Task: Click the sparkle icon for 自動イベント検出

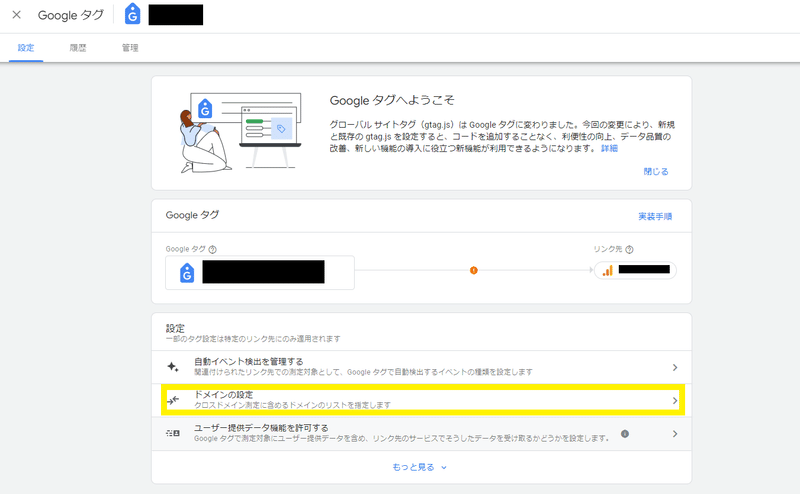Action: [173, 367]
